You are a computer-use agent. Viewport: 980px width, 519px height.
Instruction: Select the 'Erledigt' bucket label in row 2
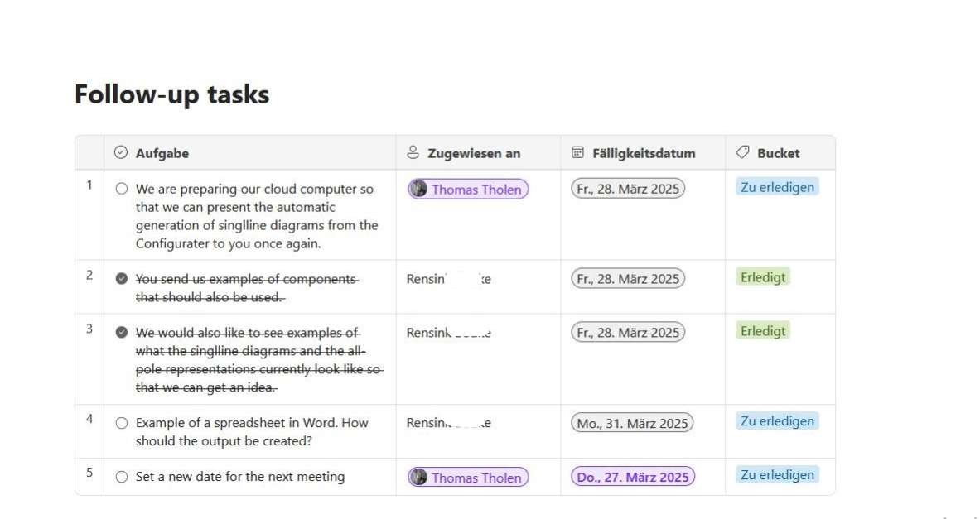[762, 277]
